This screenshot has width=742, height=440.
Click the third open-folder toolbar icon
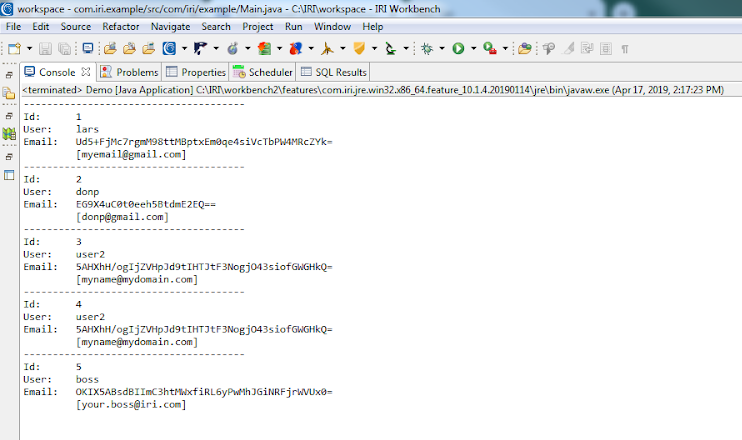click(149, 48)
